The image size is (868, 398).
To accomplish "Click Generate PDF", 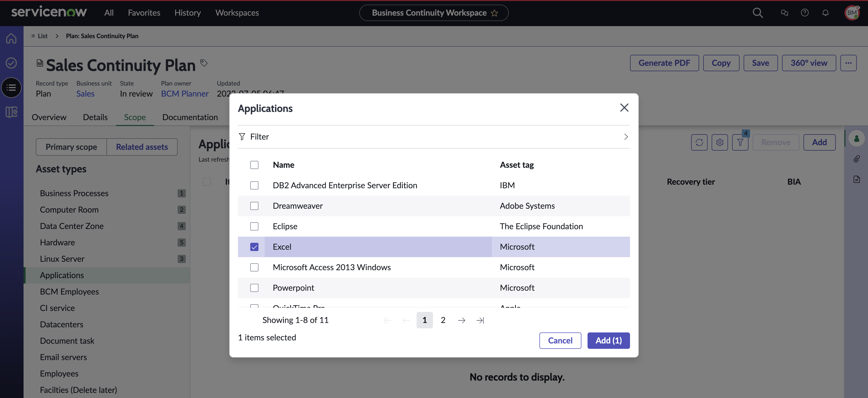I will pos(664,63).
